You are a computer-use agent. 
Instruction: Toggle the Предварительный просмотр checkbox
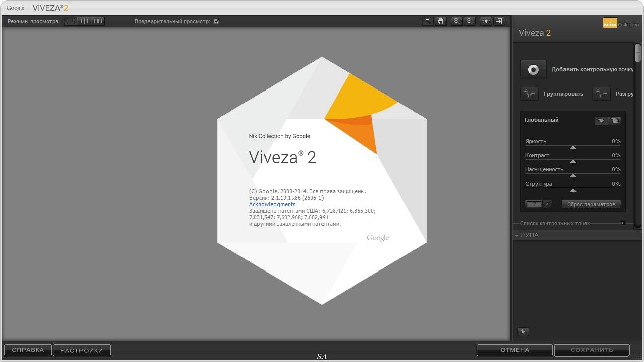coord(216,21)
